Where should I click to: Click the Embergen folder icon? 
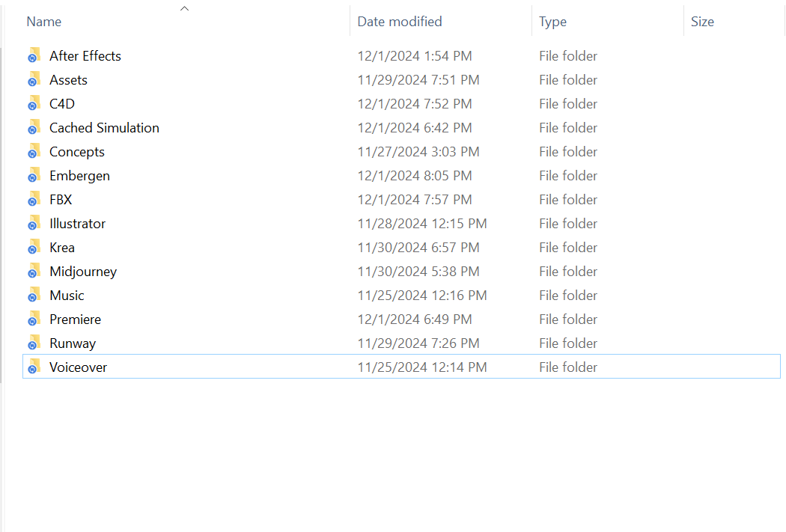click(x=34, y=176)
